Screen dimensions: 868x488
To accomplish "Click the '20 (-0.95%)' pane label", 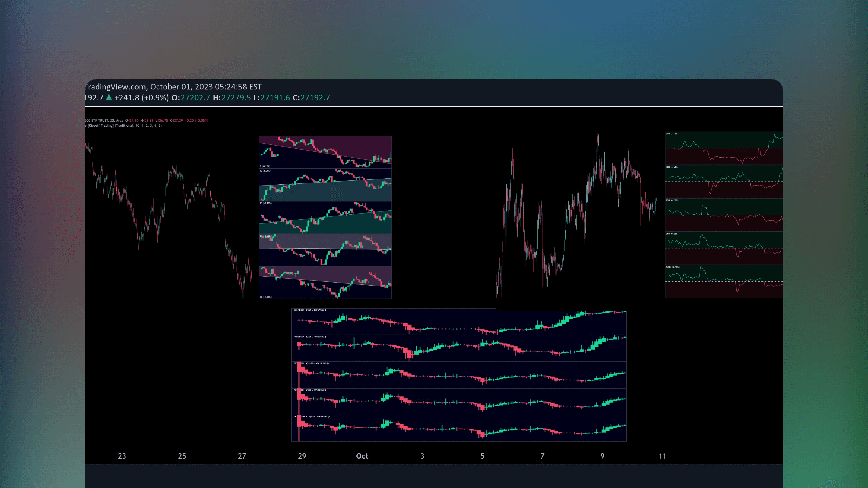I will [x=266, y=236].
